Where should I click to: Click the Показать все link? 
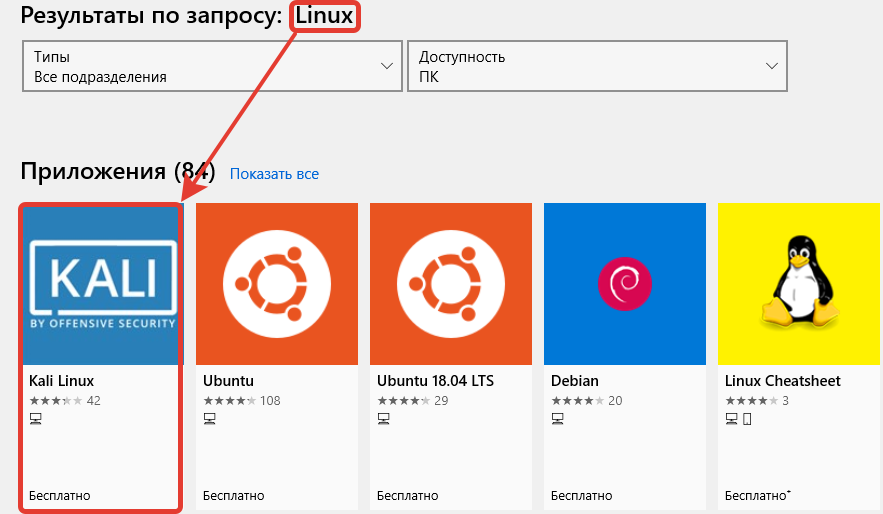274,174
